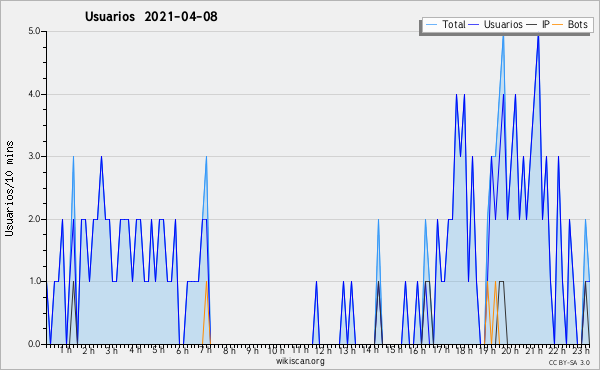Click the light blue Total legend line
600x370 pixels.
coord(431,25)
